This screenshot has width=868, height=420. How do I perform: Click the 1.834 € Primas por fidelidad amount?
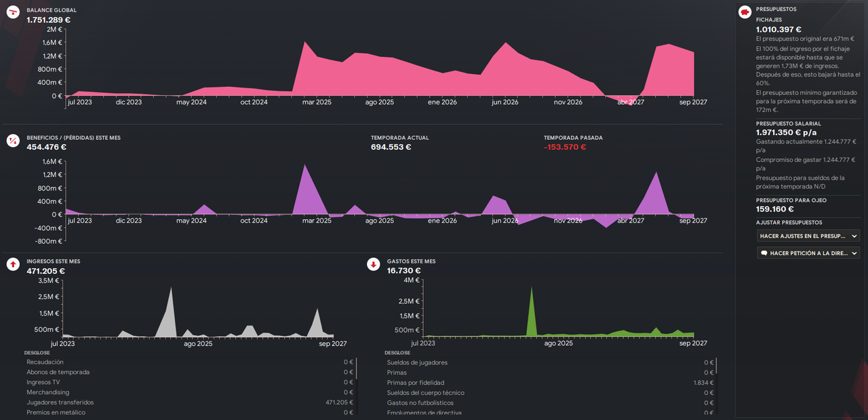point(703,383)
